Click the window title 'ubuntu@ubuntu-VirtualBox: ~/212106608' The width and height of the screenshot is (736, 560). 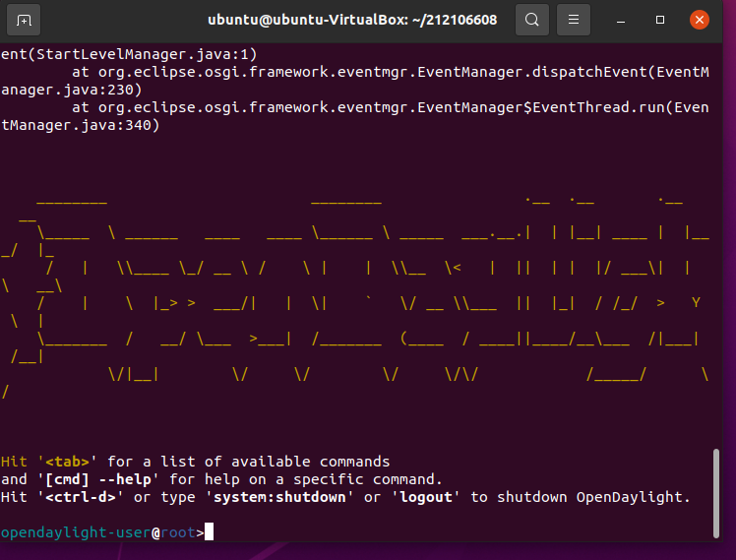point(352,20)
